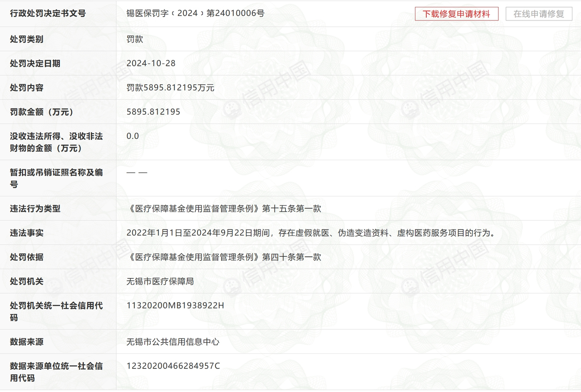Click the 数据来源 value 无锡市公共信用信息中心
This screenshot has width=581, height=392.
pos(173,342)
